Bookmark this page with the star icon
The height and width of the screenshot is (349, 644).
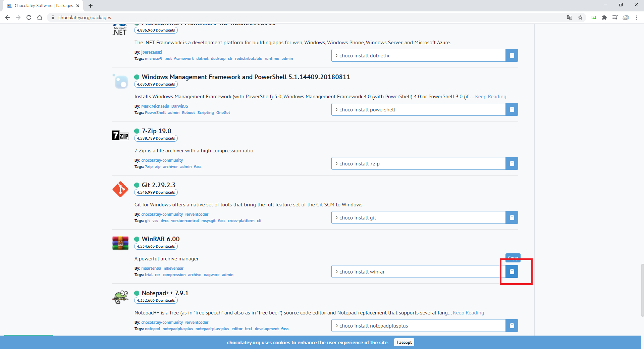click(580, 17)
